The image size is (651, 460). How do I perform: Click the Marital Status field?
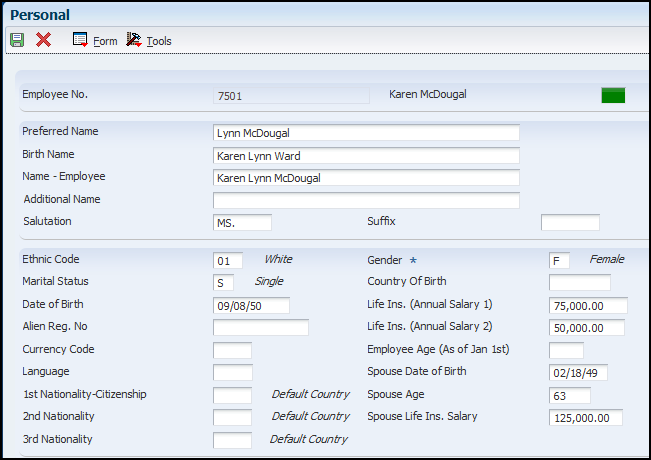tap(223, 283)
